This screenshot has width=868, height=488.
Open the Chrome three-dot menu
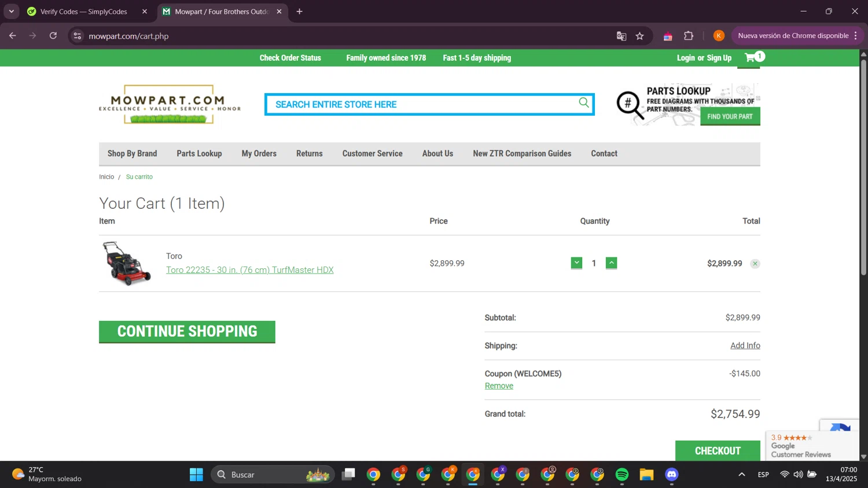[x=855, y=36]
